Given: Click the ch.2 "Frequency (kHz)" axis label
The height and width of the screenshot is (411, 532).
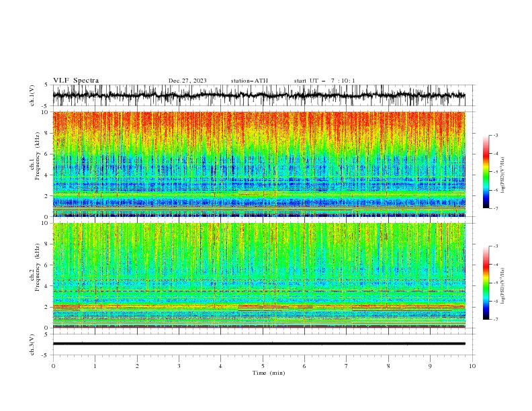Looking at the screenshot, I should [x=38, y=267].
